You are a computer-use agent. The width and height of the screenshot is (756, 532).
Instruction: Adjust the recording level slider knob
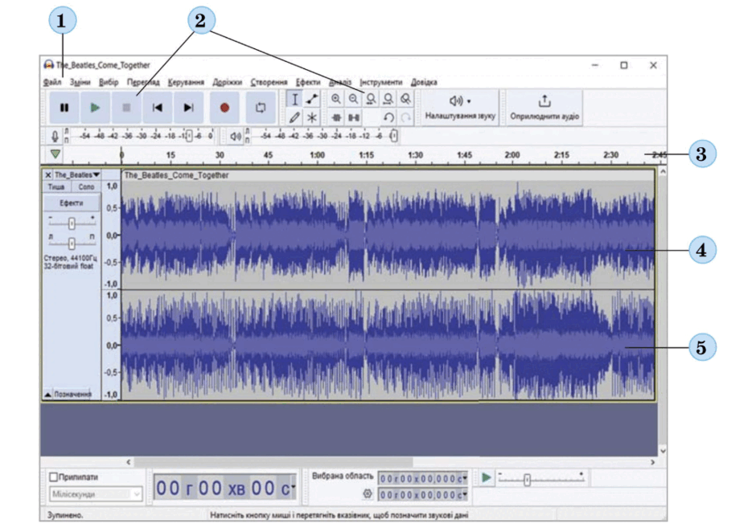tap(189, 136)
